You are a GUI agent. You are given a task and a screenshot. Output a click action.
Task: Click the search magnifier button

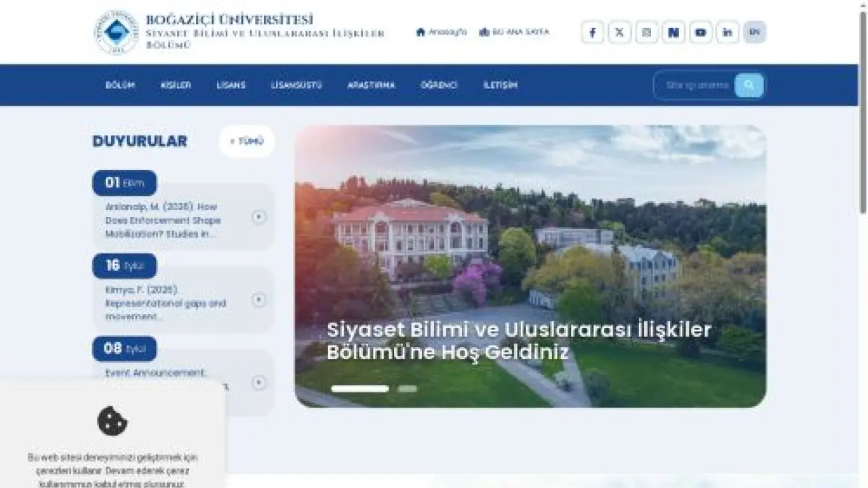click(x=749, y=85)
